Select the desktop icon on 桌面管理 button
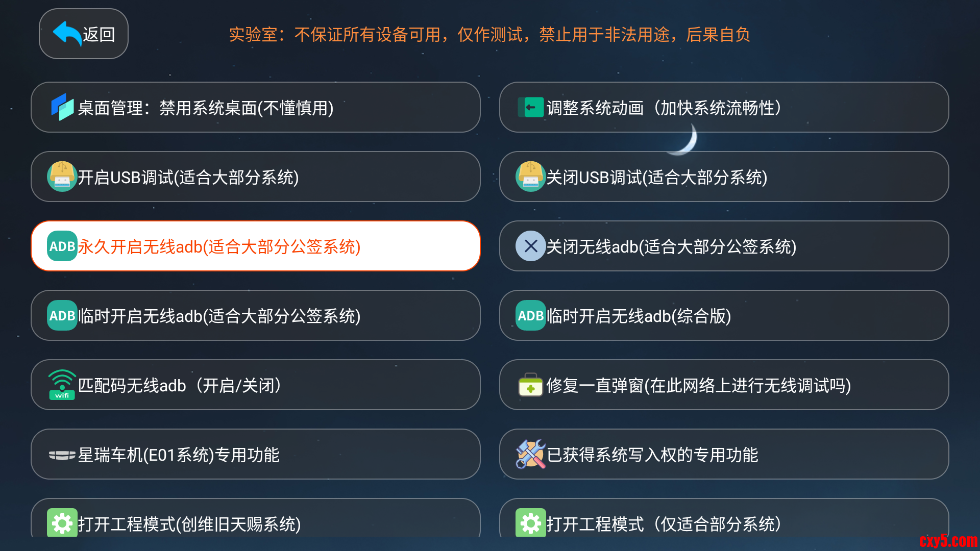Image resolution: width=980 pixels, height=551 pixels. click(61, 107)
